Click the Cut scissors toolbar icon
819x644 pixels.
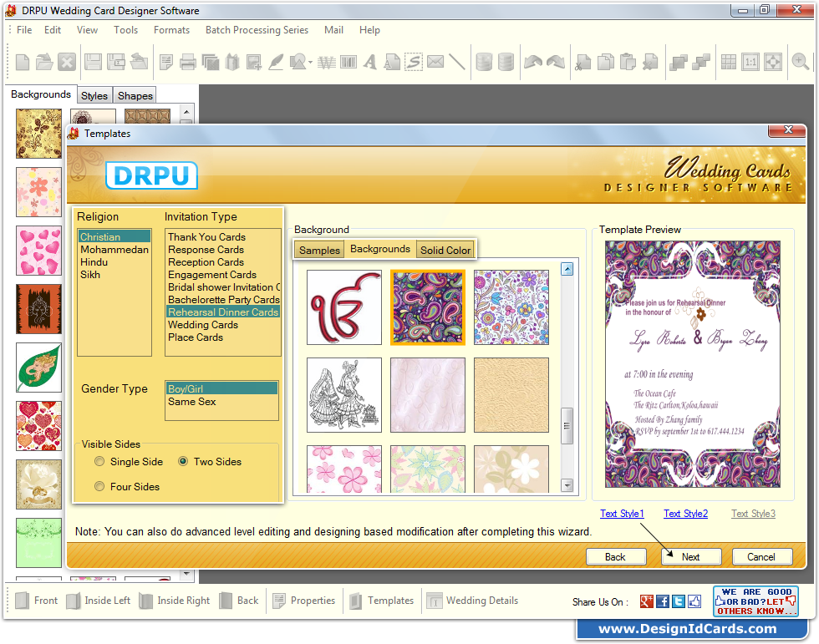583,62
